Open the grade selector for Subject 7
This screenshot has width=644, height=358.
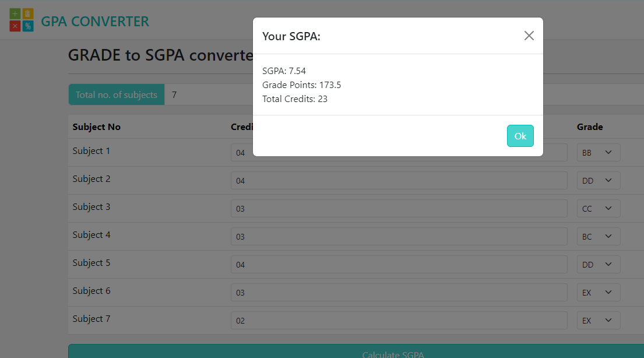(x=599, y=320)
